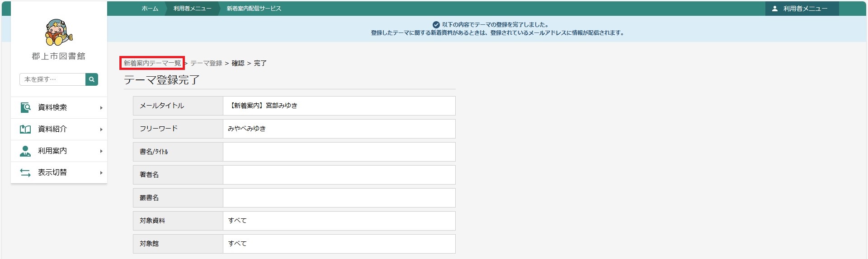Open the 新着案内テーマ一覧 link
This screenshot has width=868, height=259.
pos(152,63)
